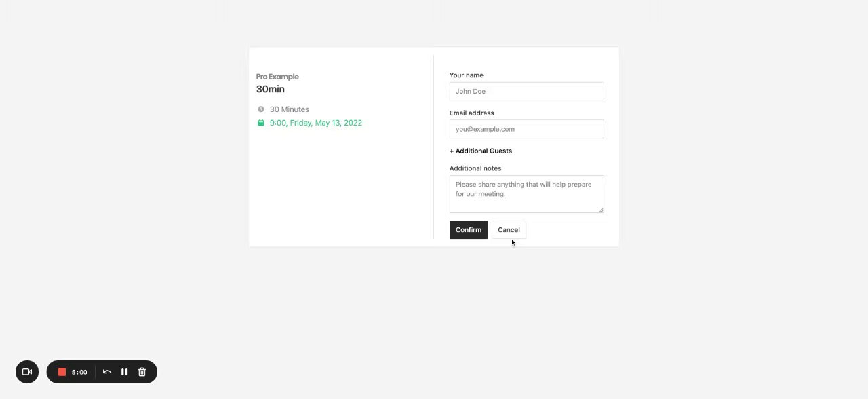
Task: Click the 5:00 recording timer
Action: (79, 372)
